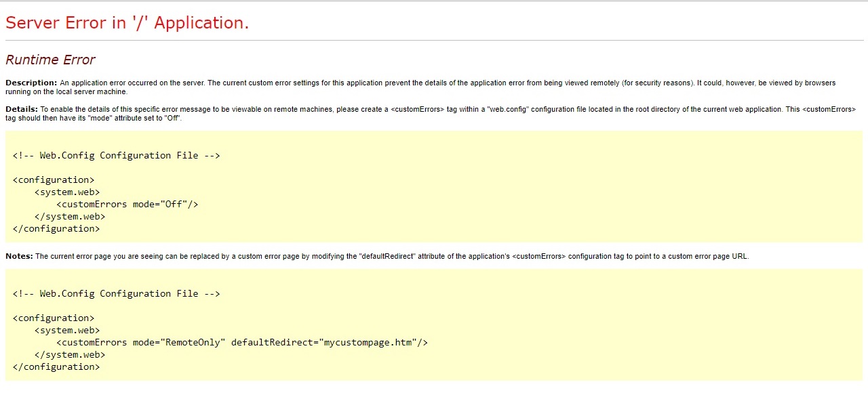Click the customErrors mode="Off" code line
This screenshot has width=868, height=401.
pyautogui.click(x=127, y=204)
